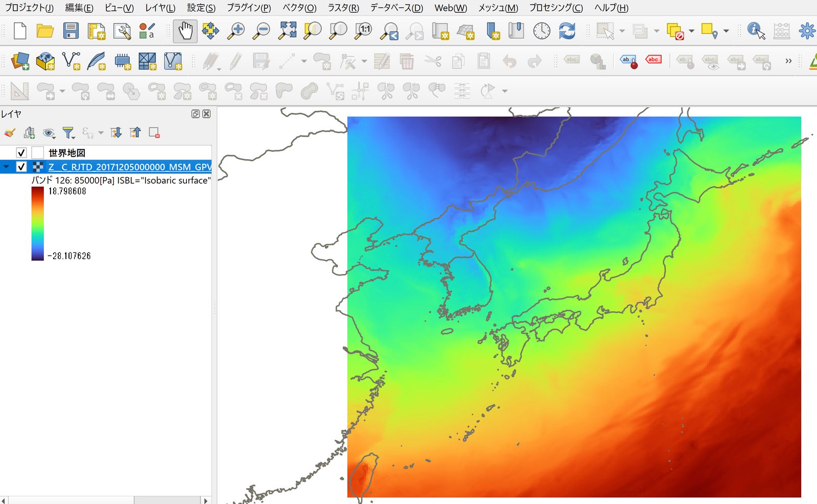Click the New GeoPackage Layer icon
Screen dimensions: 817x504
point(45,61)
